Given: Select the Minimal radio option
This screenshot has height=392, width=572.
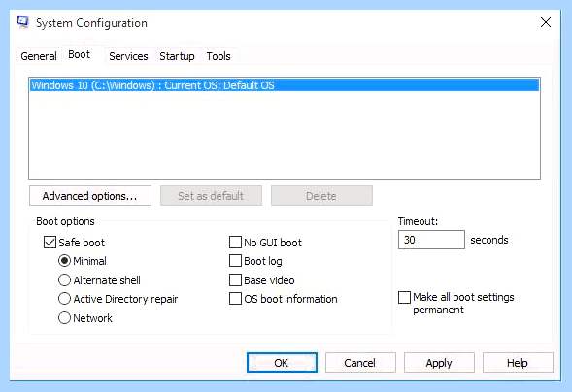Looking at the screenshot, I should [64, 261].
